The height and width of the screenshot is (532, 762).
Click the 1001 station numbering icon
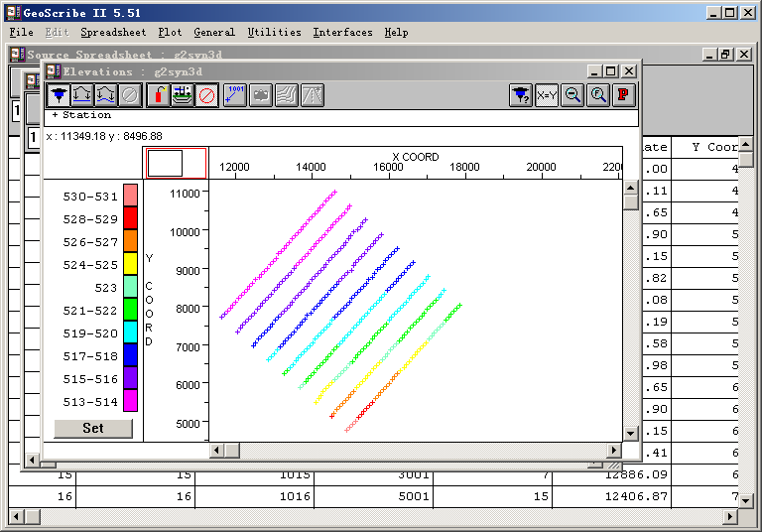[x=235, y=95]
